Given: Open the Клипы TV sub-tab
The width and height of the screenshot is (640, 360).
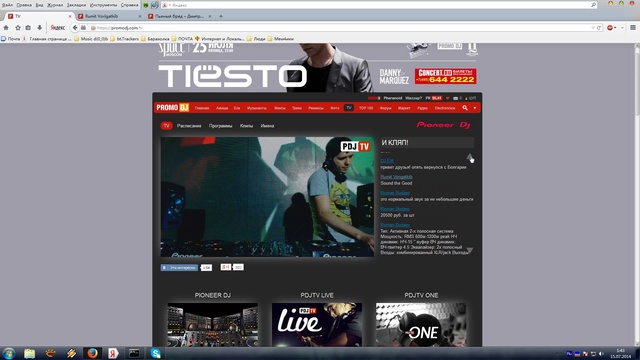Looking at the screenshot, I should pos(247,126).
